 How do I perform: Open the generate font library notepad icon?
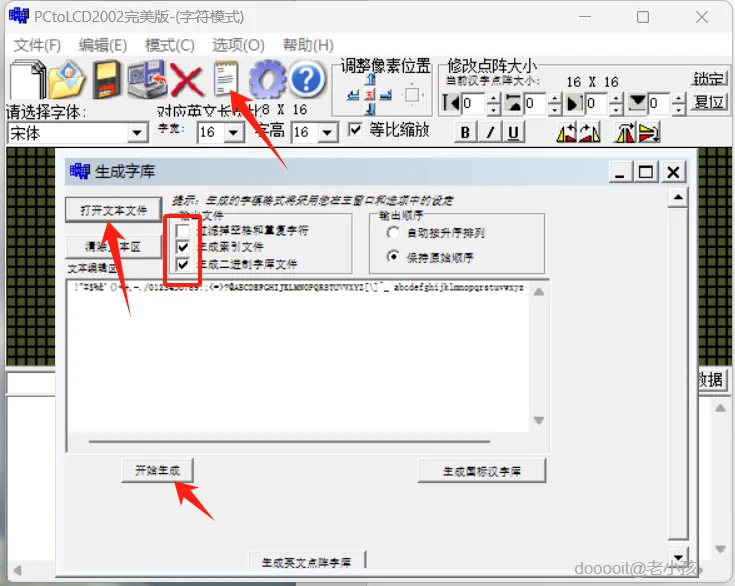tap(226, 78)
